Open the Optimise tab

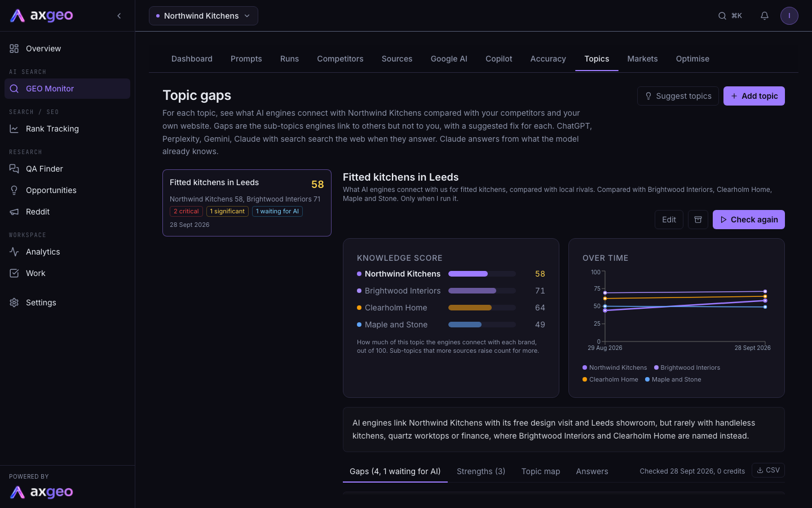(692, 59)
